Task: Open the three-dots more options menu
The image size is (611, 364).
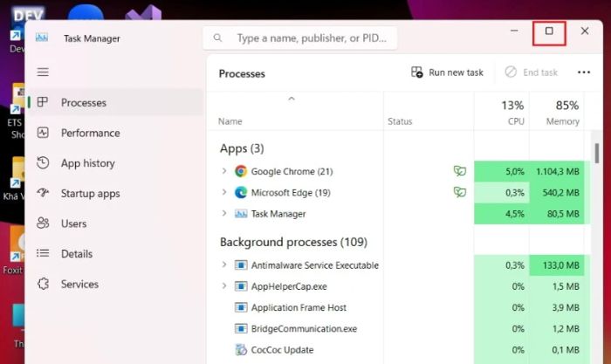Action: click(x=584, y=72)
